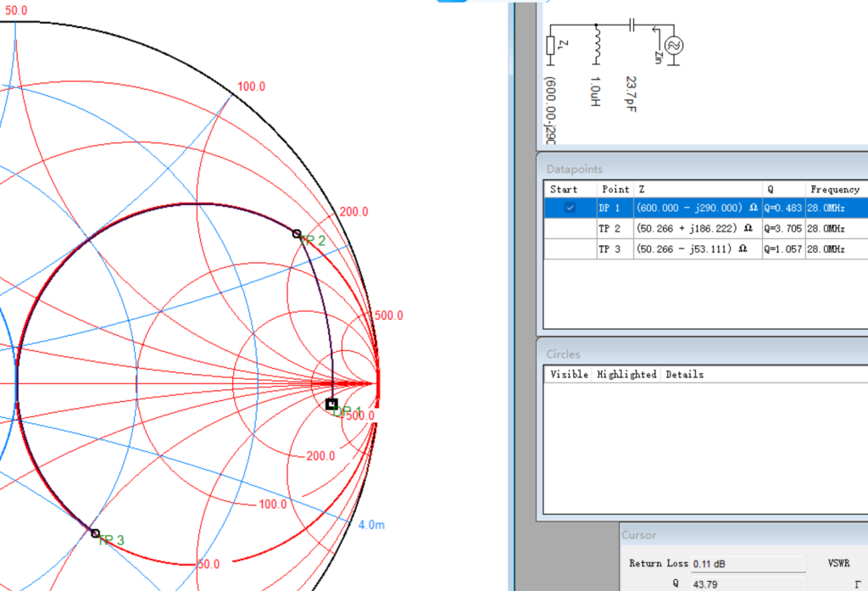The width and height of the screenshot is (868, 591).
Task: Click the Point column header
Action: (x=615, y=189)
